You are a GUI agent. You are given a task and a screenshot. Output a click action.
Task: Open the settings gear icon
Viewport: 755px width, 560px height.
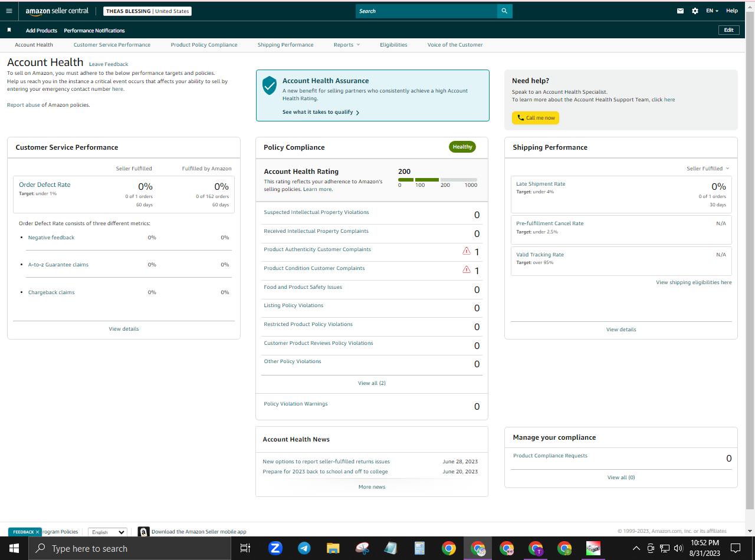(x=695, y=11)
